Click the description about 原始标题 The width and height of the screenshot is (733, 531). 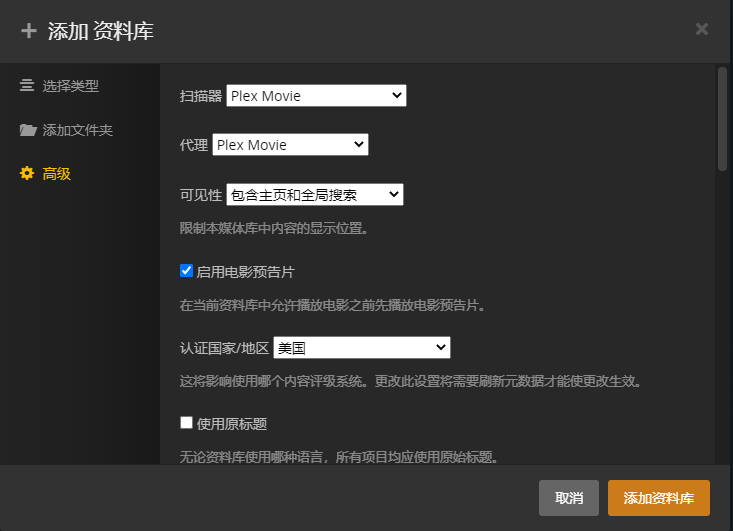[338, 457]
